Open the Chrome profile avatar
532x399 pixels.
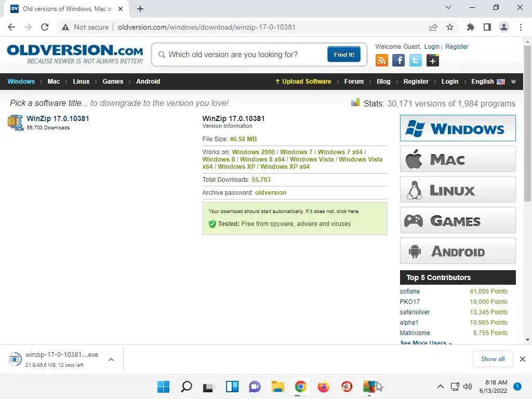pyautogui.click(x=504, y=27)
